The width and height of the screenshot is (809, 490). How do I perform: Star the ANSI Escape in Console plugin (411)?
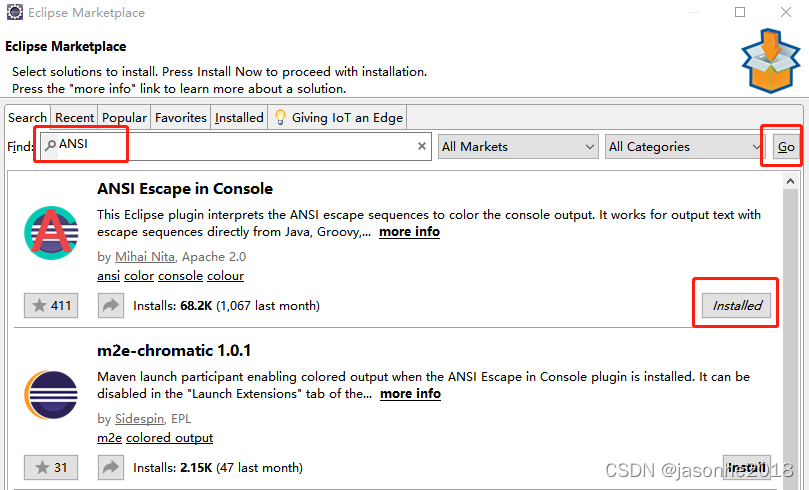51,305
